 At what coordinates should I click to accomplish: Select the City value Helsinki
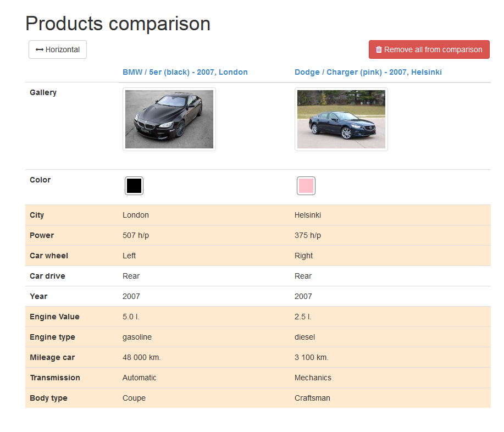(308, 215)
